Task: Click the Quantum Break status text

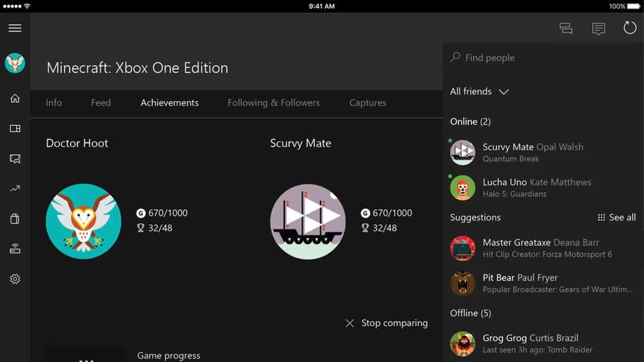Action: pyautogui.click(x=511, y=159)
